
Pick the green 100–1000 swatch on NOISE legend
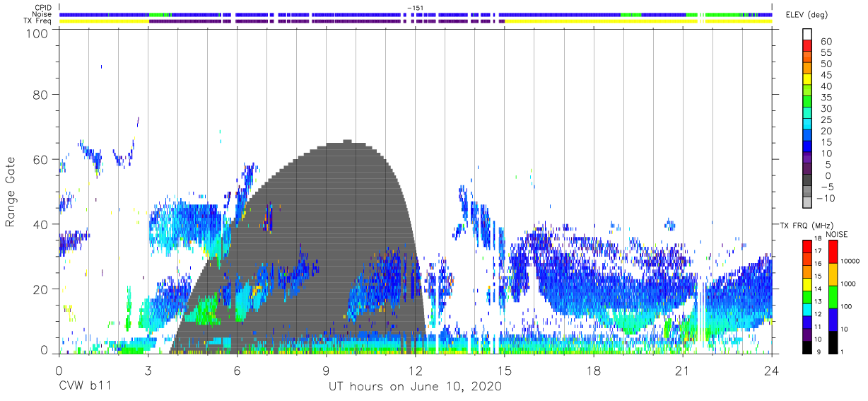pyautogui.click(x=833, y=296)
